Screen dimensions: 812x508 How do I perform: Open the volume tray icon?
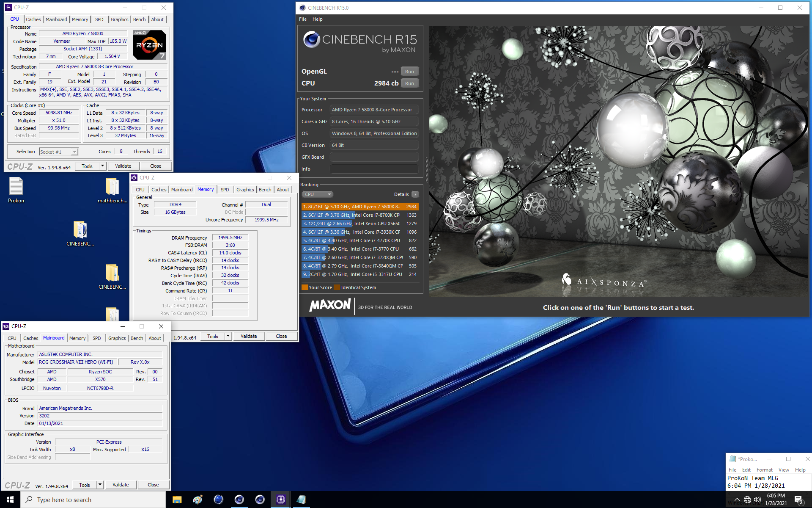point(757,500)
